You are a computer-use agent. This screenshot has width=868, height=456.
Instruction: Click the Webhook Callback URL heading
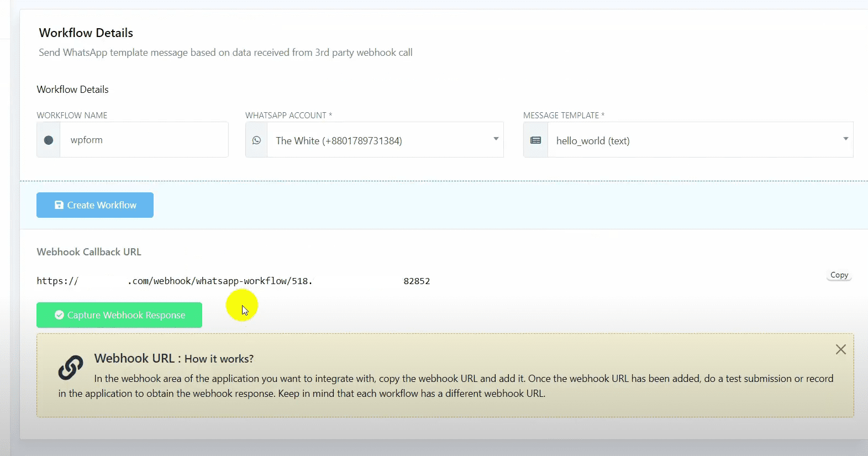89,252
